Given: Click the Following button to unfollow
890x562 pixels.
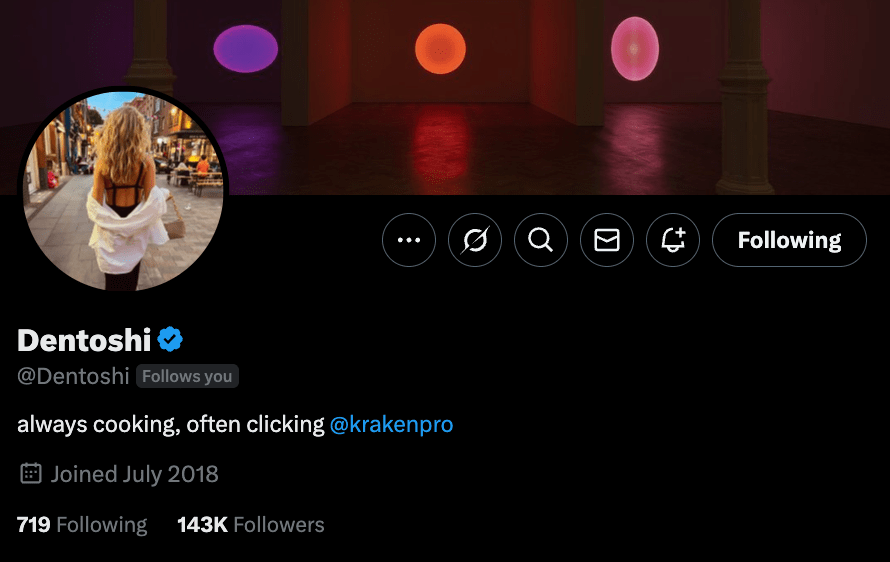Looking at the screenshot, I should [x=789, y=240].
